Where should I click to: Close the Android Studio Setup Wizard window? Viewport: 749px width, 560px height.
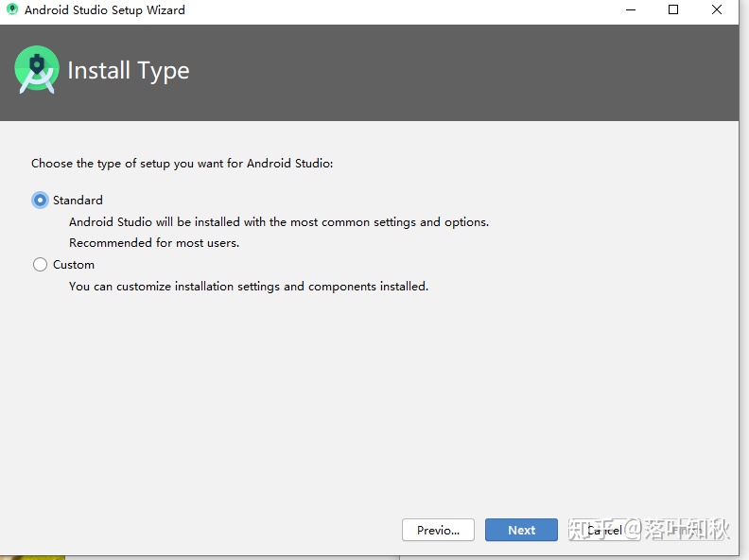click(717, 9)
